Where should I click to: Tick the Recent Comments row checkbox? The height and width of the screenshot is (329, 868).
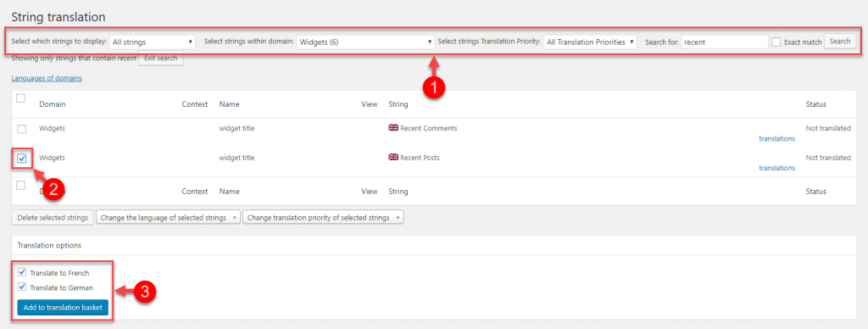pos(21,129)
